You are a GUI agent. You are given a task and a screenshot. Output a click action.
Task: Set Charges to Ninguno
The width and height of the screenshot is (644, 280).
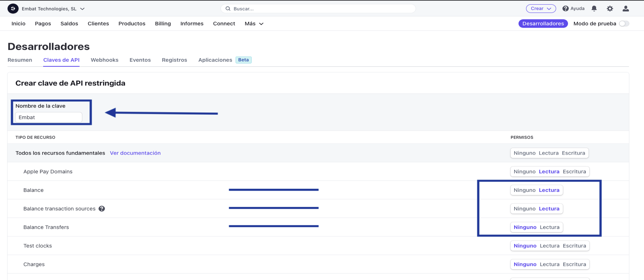tap(525, 265)
